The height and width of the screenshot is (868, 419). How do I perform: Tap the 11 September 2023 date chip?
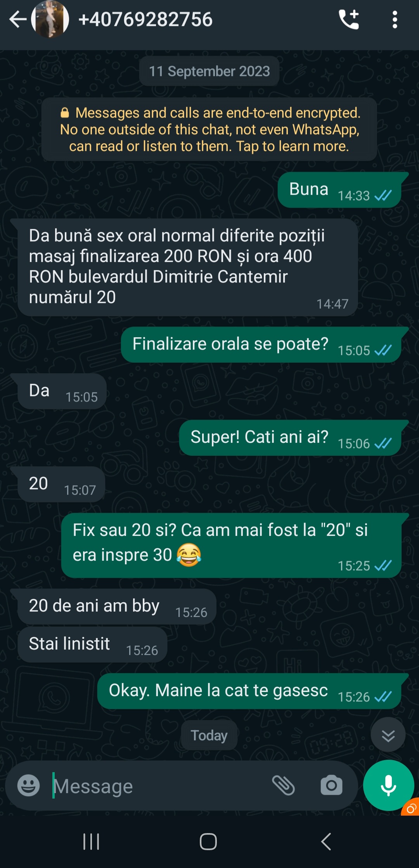pos(209,71)
